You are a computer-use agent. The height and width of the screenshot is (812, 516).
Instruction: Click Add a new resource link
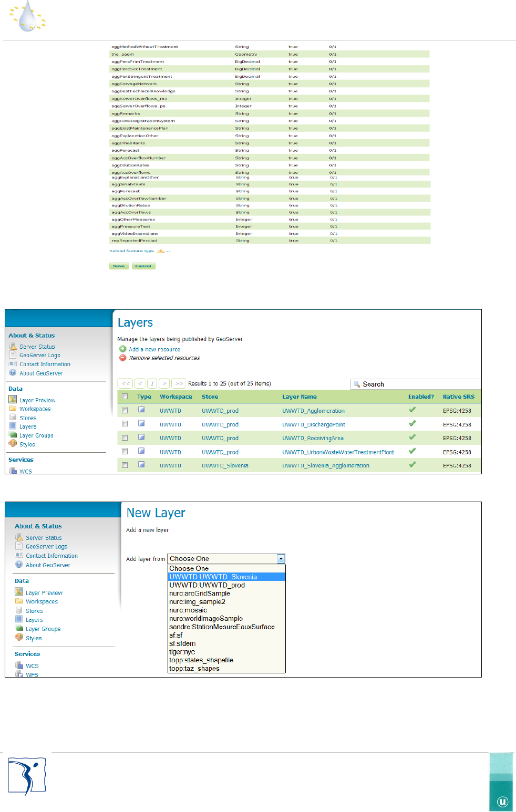154,349
